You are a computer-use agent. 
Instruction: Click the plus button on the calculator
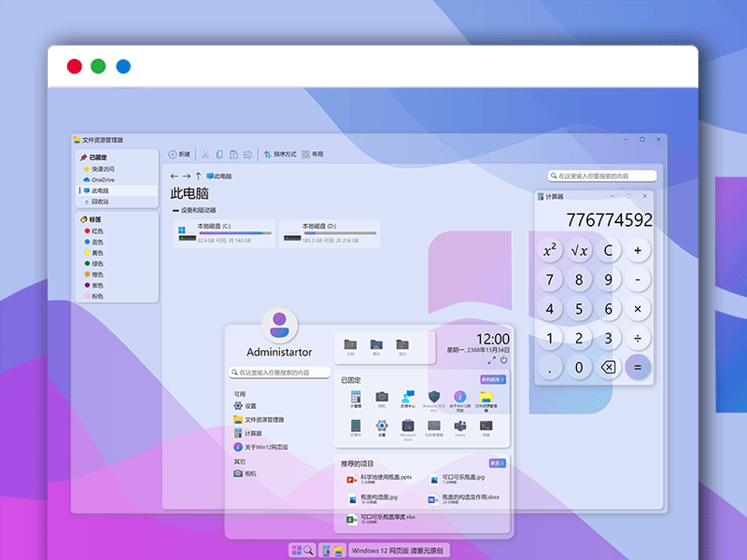[x=638, y=250]
